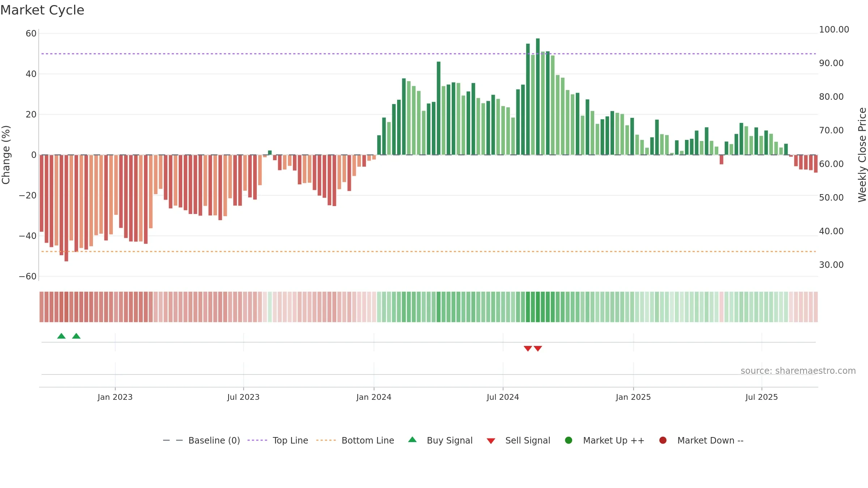The width and height of the screenshot is (868, 488).
Task: Click the Jan 2024 axis tick label
Action: coord(374,397)
